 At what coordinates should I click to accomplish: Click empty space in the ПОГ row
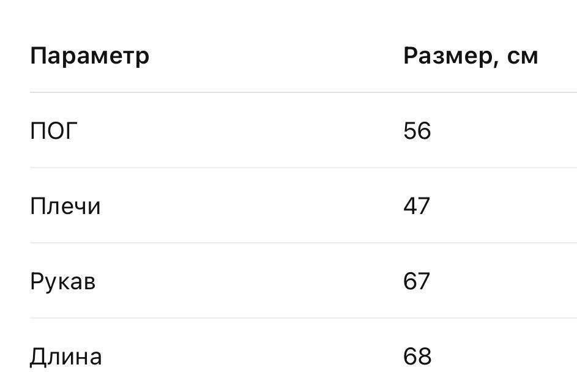click(239, 130)
